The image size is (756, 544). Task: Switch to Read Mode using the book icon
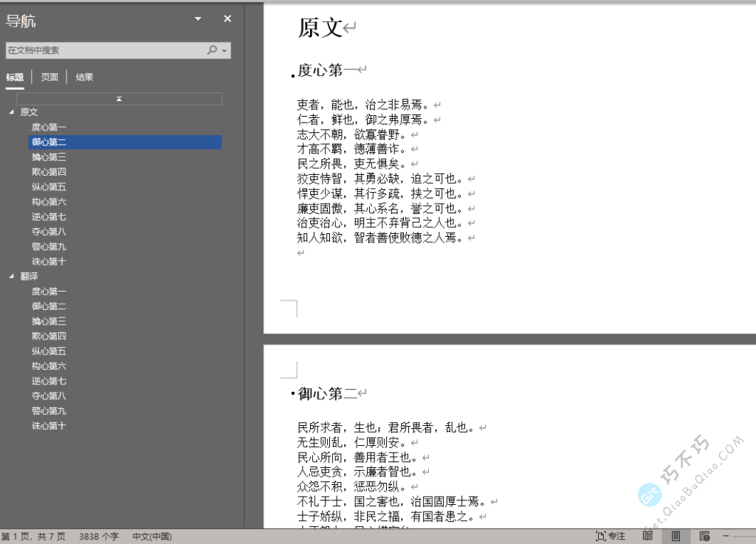[647, 536]
